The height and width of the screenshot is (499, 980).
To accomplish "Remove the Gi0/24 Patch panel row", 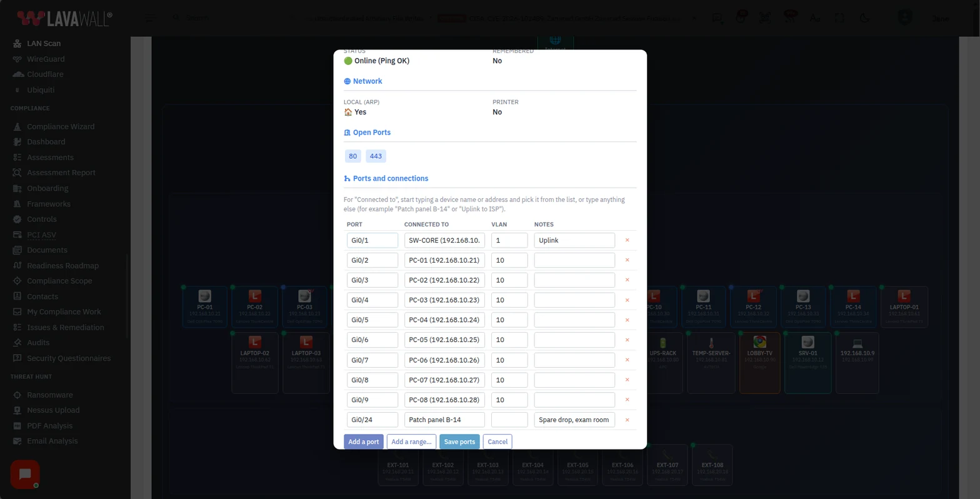I will click(627, 420).
